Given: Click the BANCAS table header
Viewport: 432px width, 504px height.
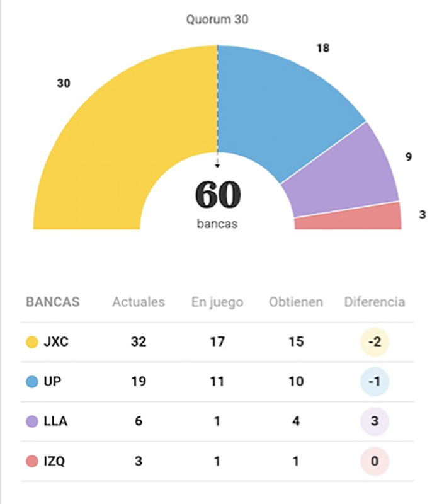Looking at the screenshot, I should click(53, 302).
